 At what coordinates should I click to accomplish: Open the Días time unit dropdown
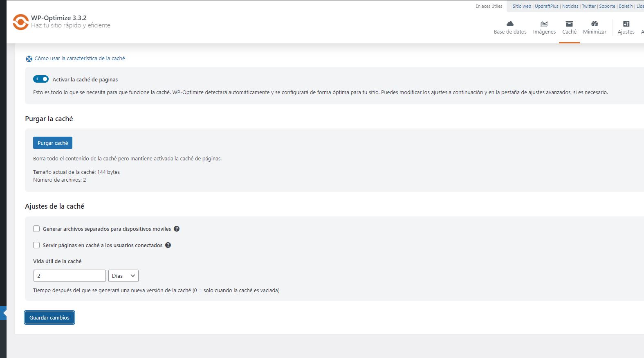click(123, 276)
